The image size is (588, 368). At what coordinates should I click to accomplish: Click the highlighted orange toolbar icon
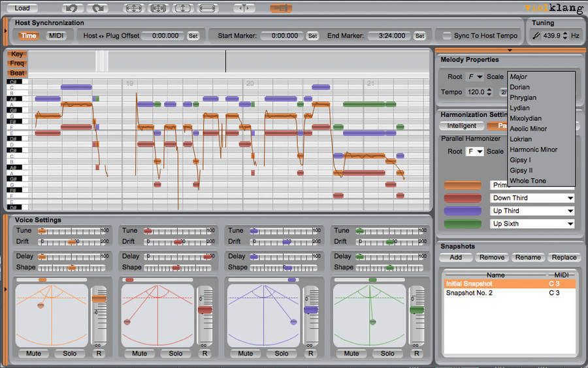[x=281, y=8]
